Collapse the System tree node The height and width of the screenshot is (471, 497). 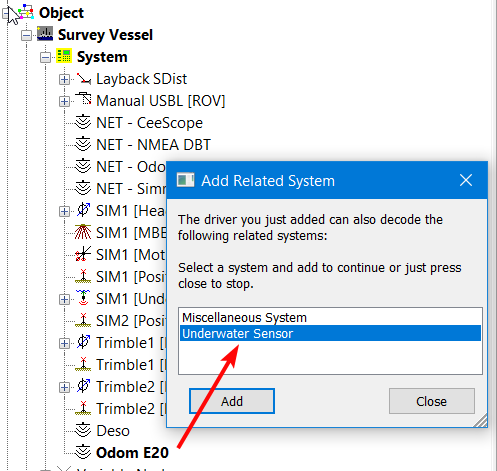(x=45, y=57)
